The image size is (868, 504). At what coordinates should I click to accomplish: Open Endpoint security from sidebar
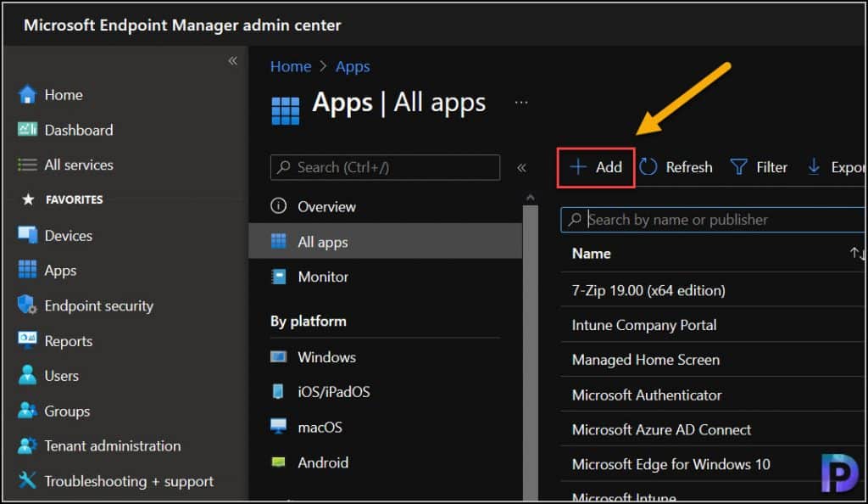tap(98, 305)
